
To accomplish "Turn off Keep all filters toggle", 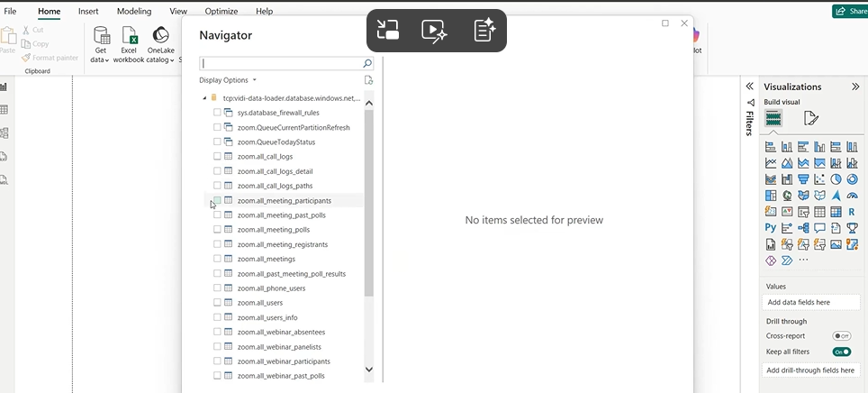I will click(841, 352).
